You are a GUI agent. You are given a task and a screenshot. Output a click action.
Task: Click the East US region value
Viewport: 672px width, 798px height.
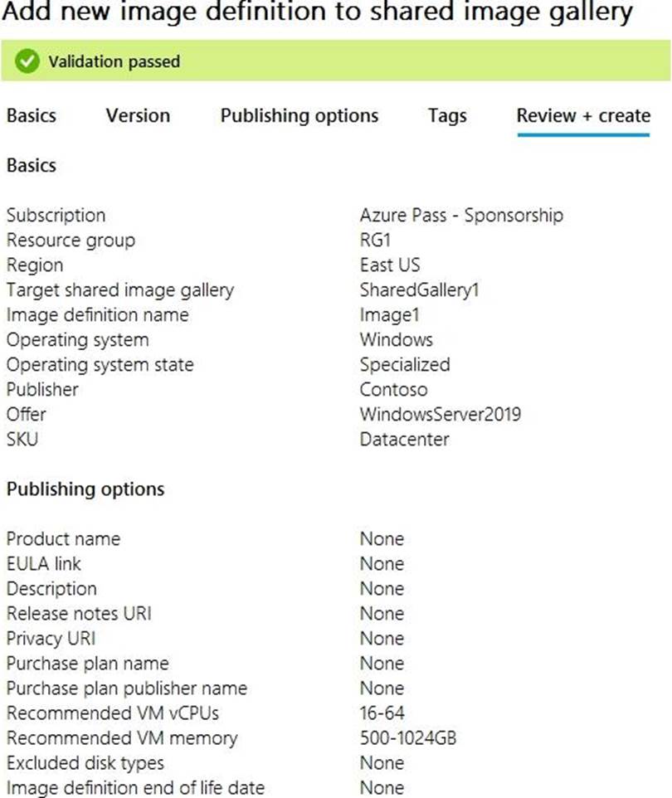tap(390, 265)
